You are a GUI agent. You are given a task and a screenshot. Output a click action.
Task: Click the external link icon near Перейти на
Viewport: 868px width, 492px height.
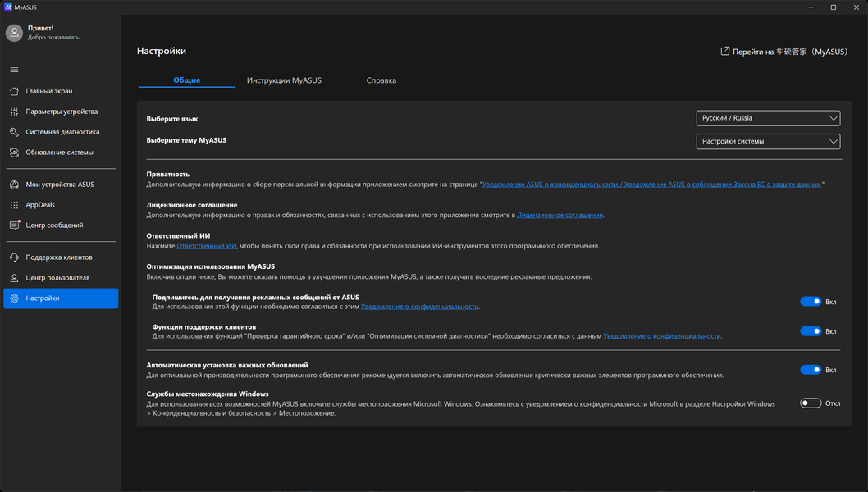(x=724, y=51)
